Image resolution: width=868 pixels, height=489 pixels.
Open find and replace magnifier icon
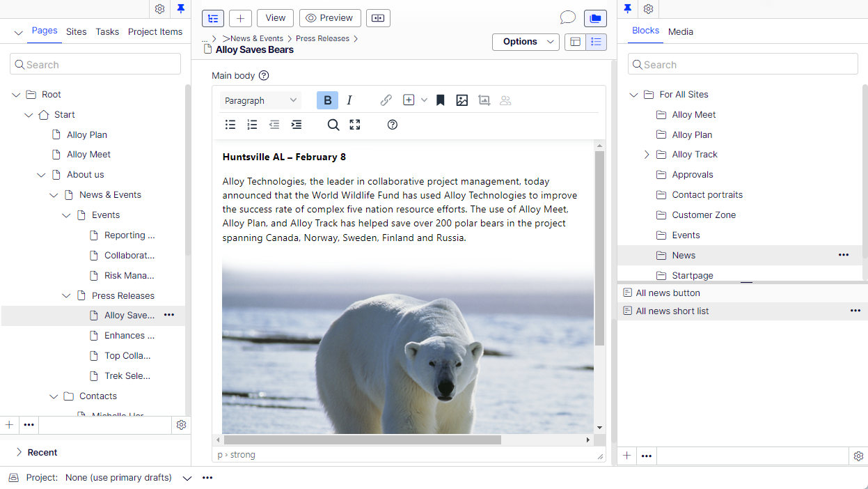tap(333, 125)
